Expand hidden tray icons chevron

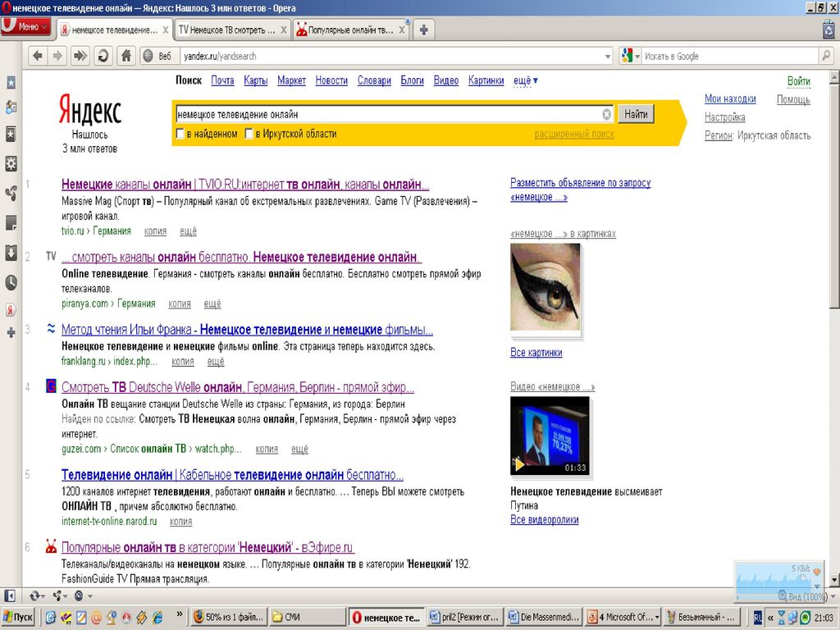click(770, 618)
